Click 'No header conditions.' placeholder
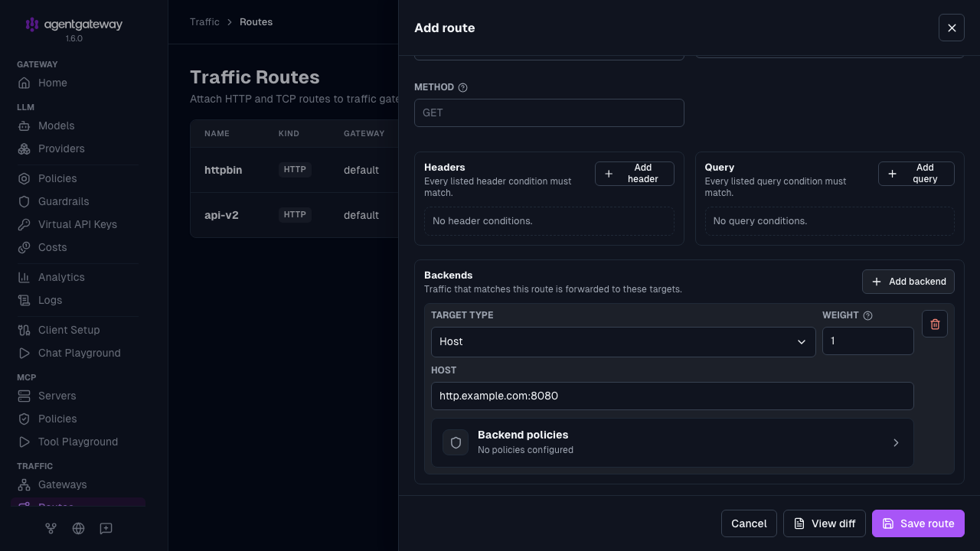 [549, 221]
